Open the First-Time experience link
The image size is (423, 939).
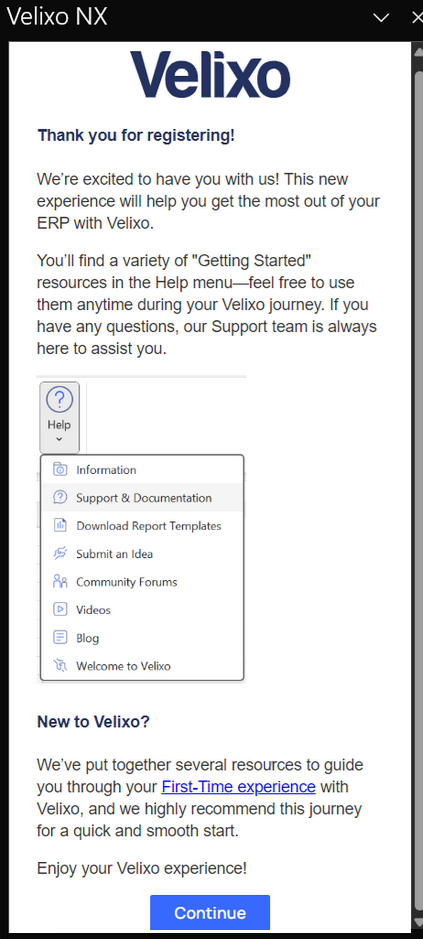click(x=238, y=786)
